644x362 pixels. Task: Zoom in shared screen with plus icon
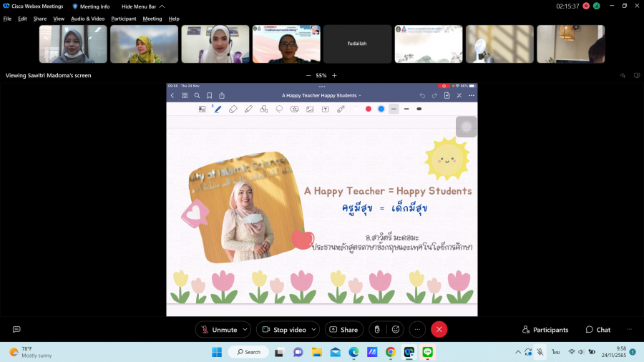click(334, 75)
